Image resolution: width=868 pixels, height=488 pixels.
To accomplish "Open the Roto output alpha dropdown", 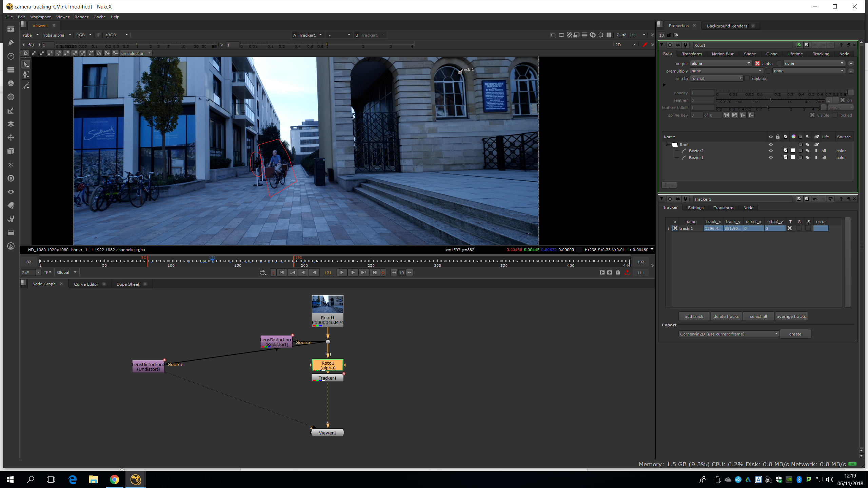I will (x=721, y=63).
